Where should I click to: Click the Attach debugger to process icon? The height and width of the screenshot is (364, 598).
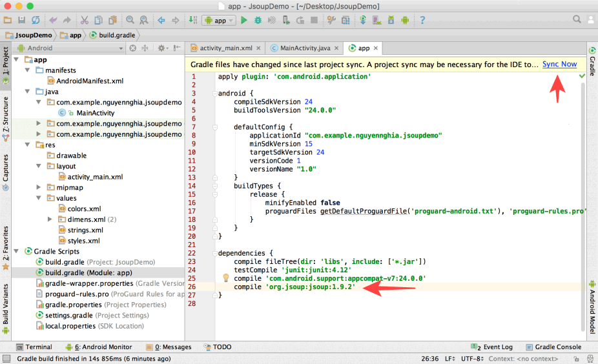click(x=286, y=20)
